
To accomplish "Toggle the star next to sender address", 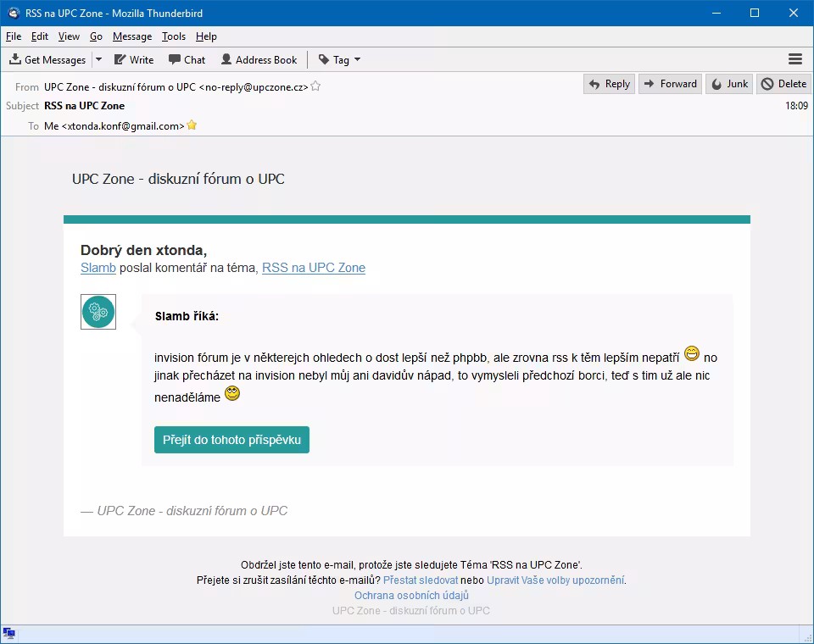I will (x=315, y=86).
